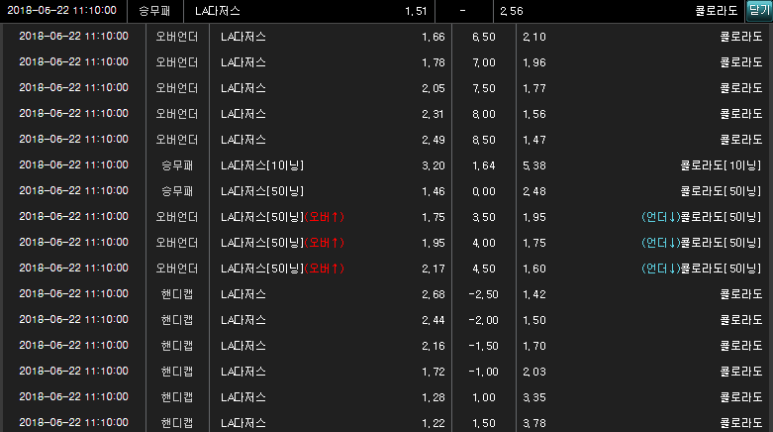Choose 콜로라도[5이닝] 언더 on the 4.00 line
The height and width of the screenshot is (432, 773).
pyautogui.click(x=643, y=243)
